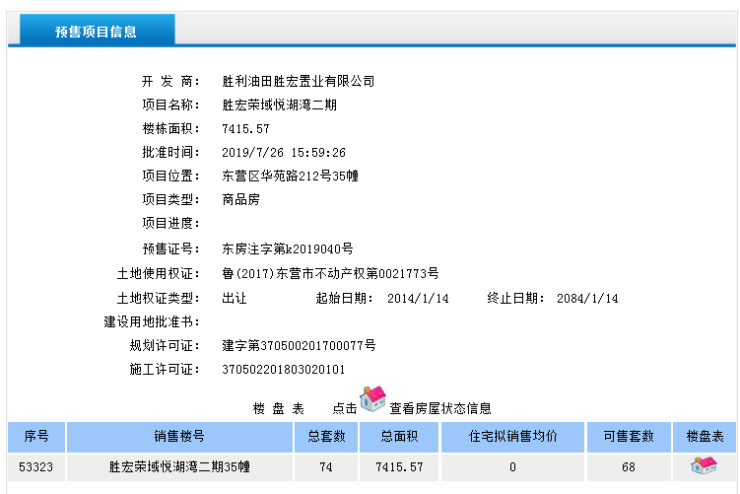
Task: Click the 住宅拟销售均价 column header
Action: pyautogui.click(x=513, y=437)
